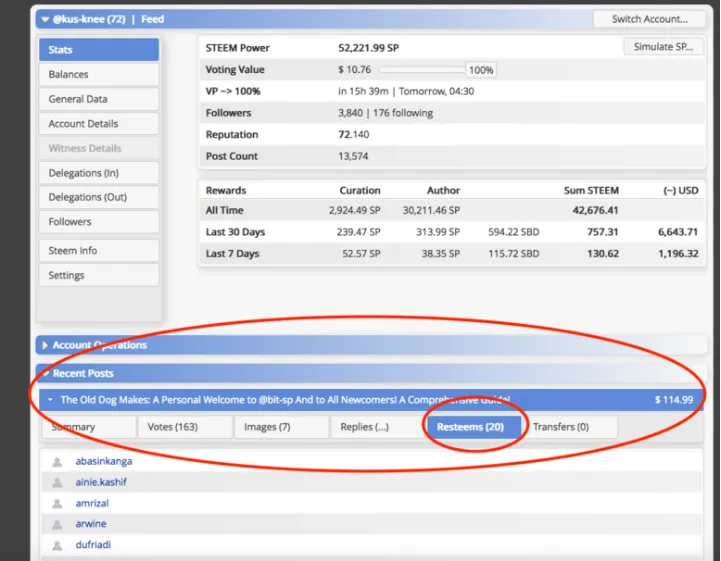Click the avatar icon beside abasinkanga
Image resolution: width=721 pixels, height=561 pixels.
57,462
